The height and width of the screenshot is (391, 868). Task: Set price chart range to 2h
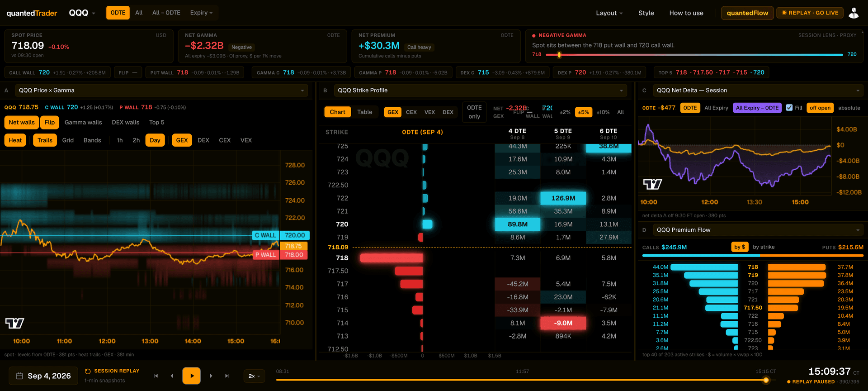click(x=136, y=140)
